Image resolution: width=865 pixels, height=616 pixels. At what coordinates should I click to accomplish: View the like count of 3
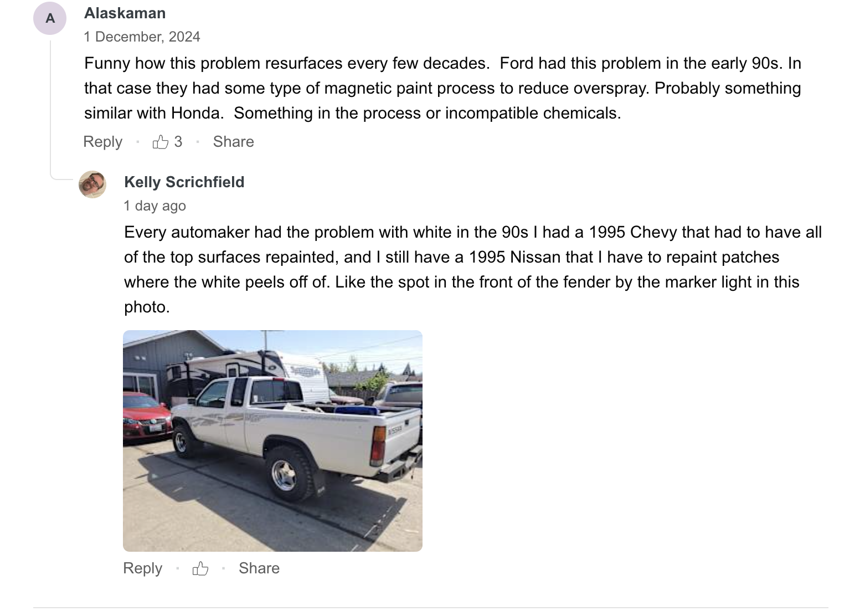[178, 142]
